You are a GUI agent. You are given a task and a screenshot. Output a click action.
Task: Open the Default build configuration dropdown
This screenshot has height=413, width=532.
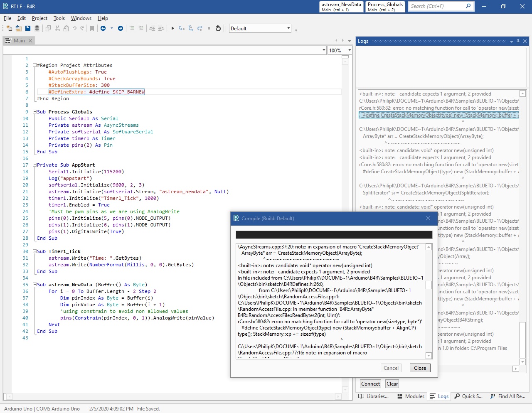point(288,28)
